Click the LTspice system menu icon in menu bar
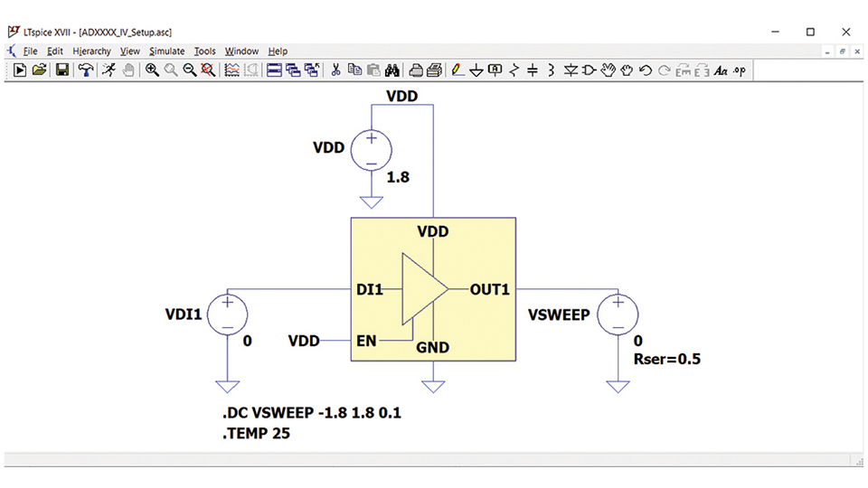 (x=12, y=51)
